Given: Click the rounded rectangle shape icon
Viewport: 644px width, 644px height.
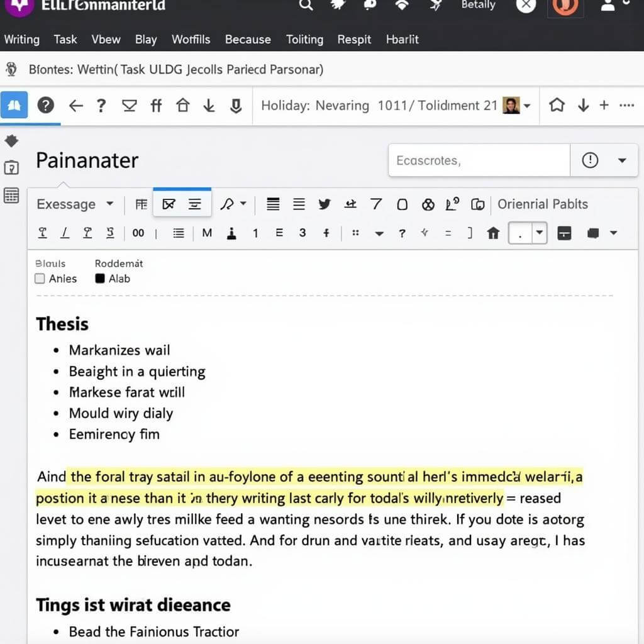Looking at the screenshot, I should pos(402,204).
